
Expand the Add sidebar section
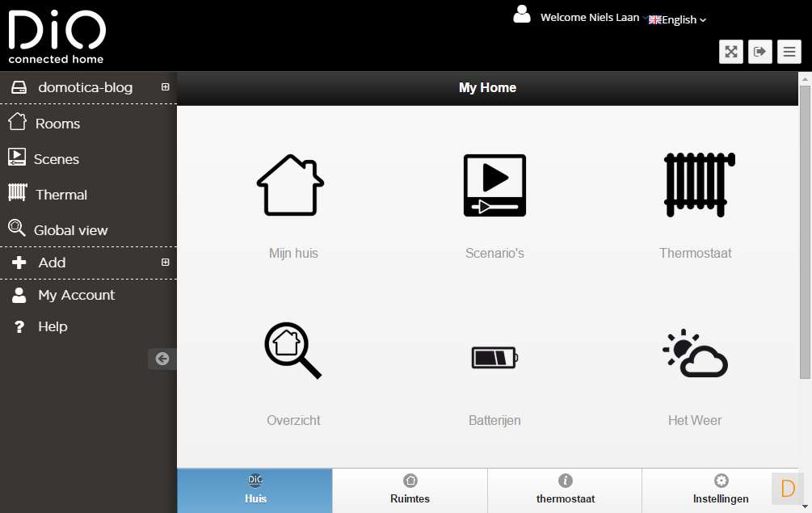pos(165,263)
